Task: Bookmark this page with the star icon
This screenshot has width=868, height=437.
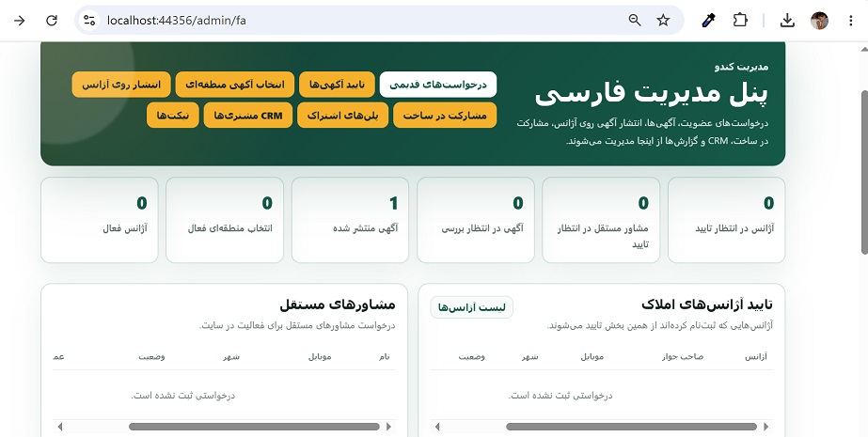Action: tap(663, 21)
